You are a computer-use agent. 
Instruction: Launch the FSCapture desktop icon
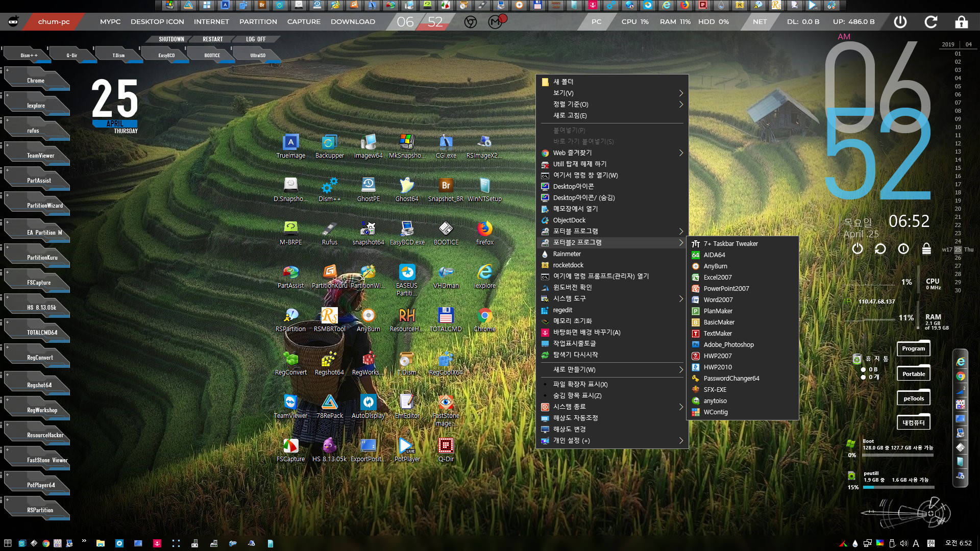(x=290, y=449)
